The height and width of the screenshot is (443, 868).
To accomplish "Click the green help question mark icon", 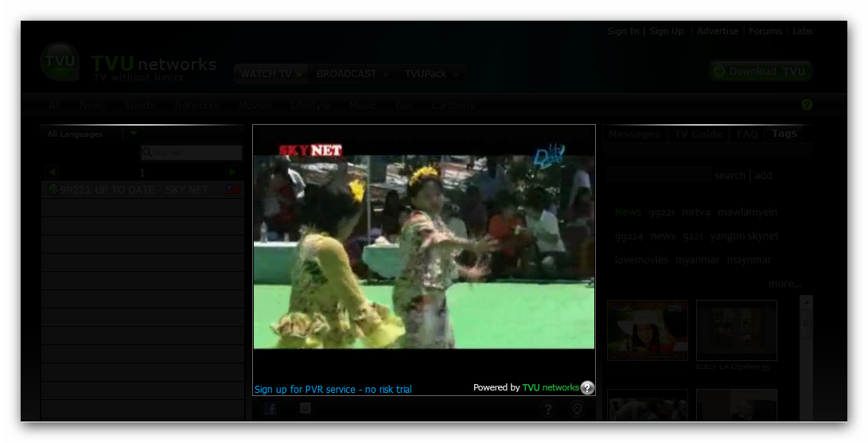I will 807,104.
